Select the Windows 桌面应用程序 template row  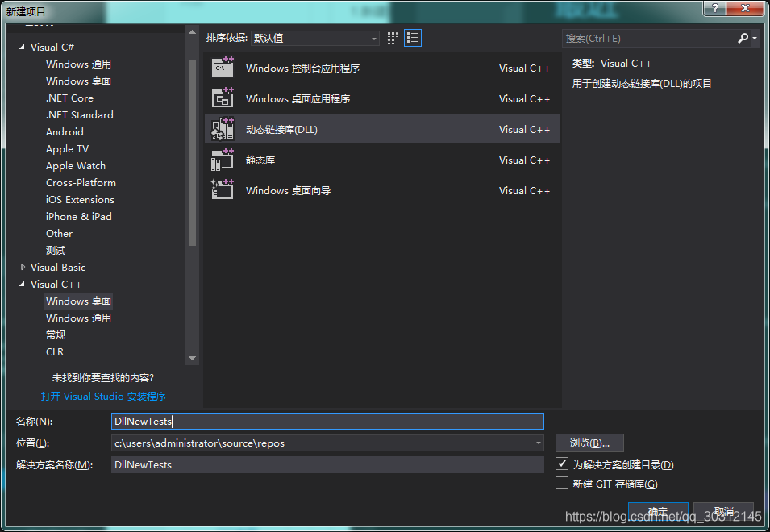382,98
